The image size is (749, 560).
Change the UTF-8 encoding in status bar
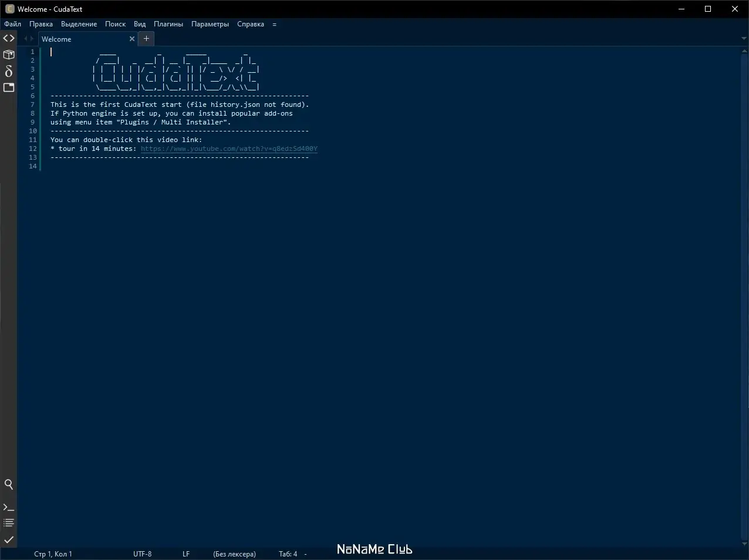click(x=143, y=554)
